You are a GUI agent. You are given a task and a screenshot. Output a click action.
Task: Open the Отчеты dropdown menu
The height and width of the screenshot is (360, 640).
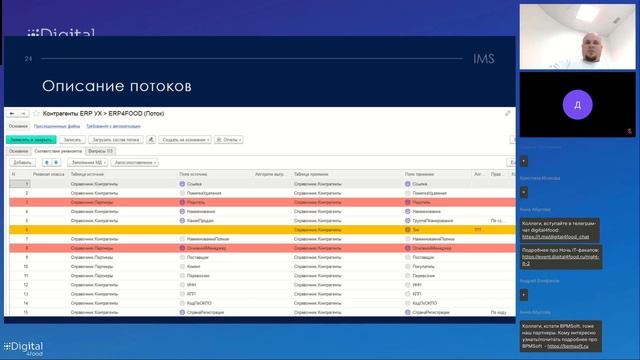[229, 140]
